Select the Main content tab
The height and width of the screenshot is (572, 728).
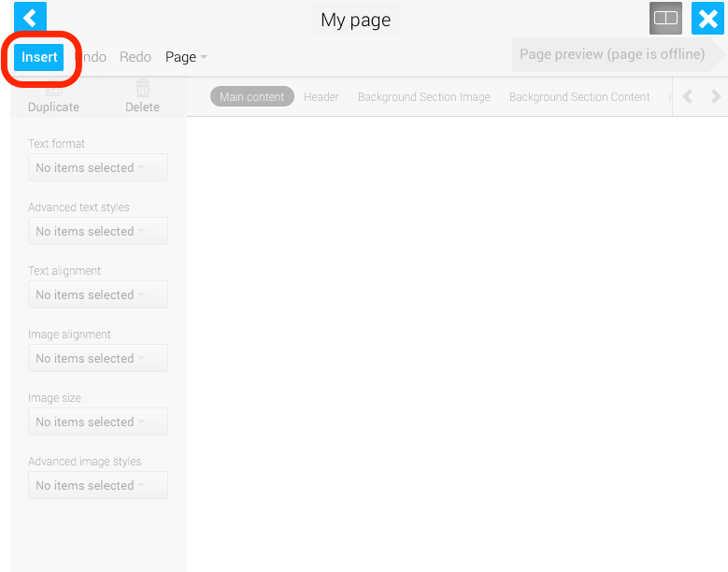(251, 97)
